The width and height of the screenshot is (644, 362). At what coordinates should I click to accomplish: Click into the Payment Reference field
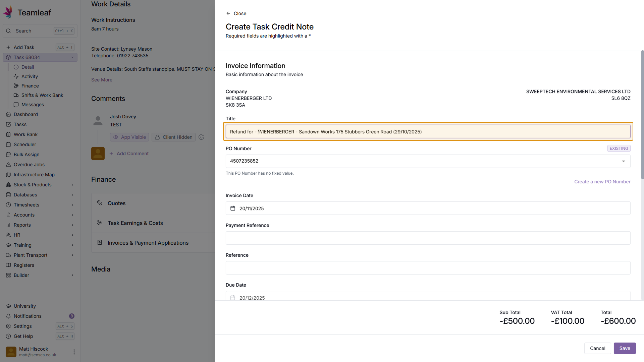pyautogui.click(x=428, y=238)
